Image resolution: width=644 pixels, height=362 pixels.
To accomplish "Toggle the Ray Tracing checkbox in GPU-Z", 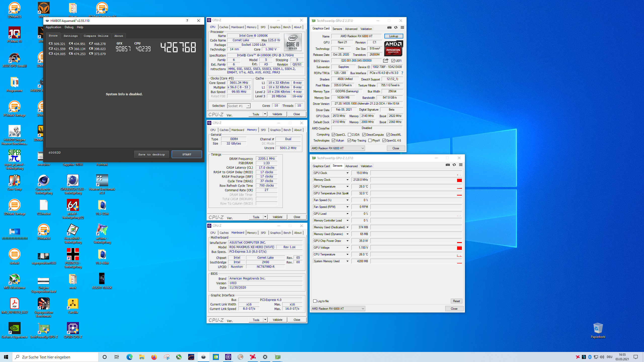I will pyautogui.click(x=349, y=141).
